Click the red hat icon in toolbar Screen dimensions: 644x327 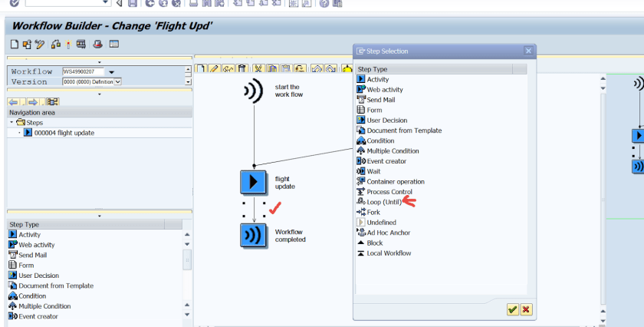[x=97, y=44]
